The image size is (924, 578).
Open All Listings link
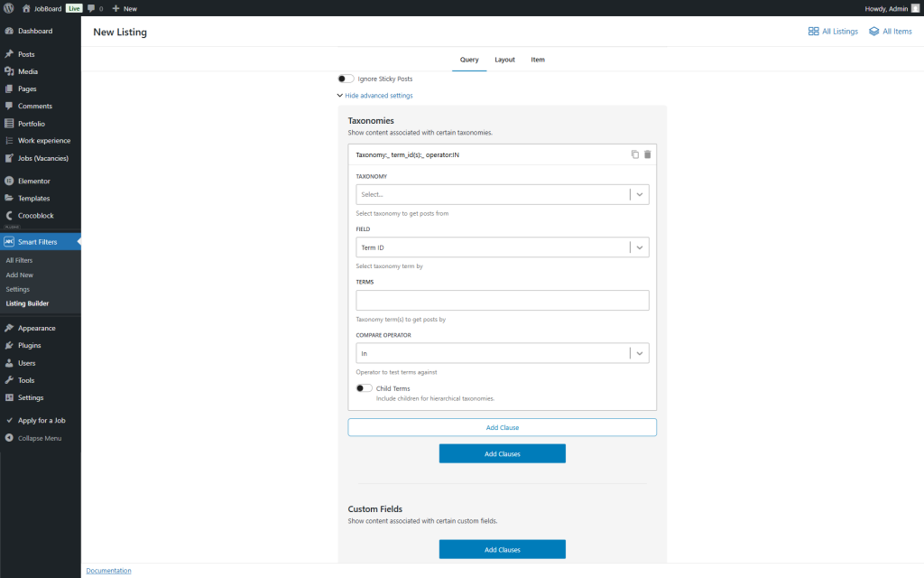833,32
